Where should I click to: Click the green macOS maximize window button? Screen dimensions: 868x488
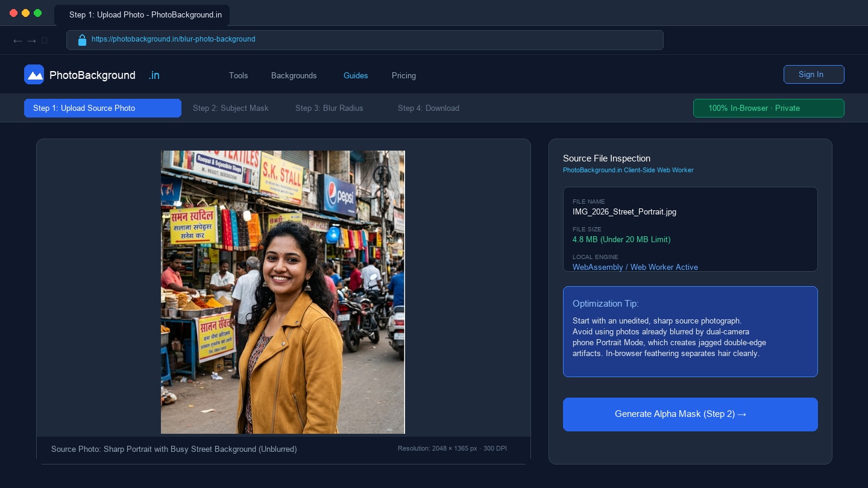point(38,13)
